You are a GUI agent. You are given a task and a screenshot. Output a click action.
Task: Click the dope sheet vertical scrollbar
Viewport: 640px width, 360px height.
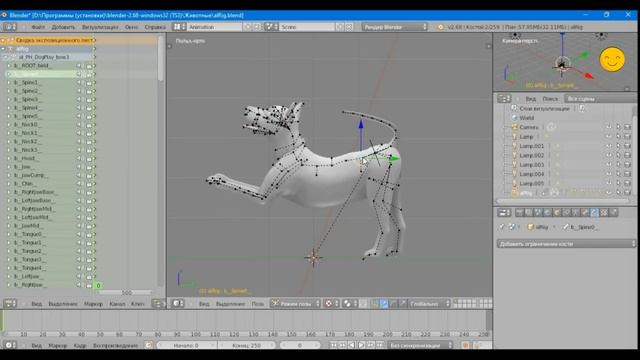click(x=160, y=58)
